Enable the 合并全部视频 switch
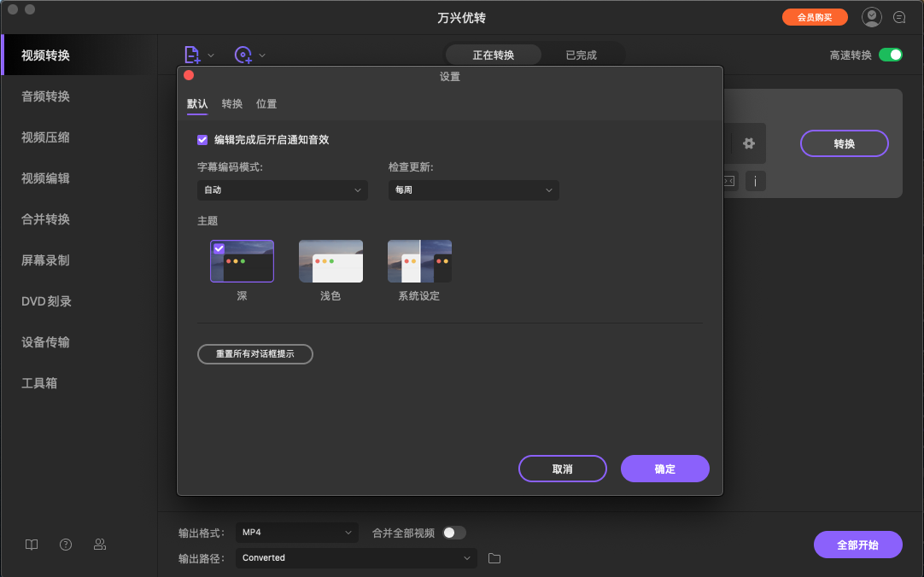This screenshot has width=924, height=577. (x=453, y=532)
